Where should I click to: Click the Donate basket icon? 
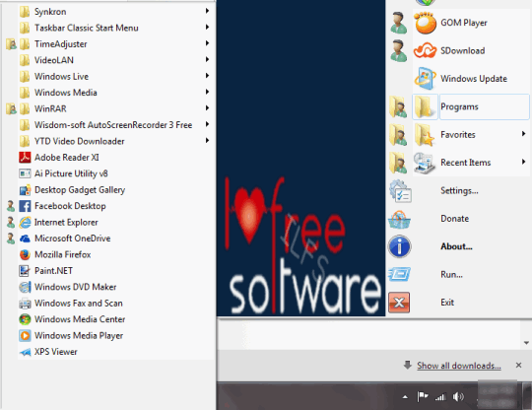[x=399, y=219]
